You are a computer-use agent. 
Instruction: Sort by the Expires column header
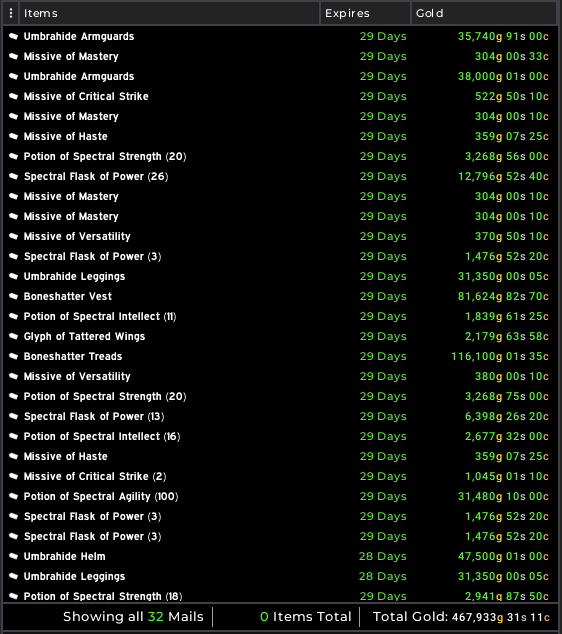click(x=366, y=13)
